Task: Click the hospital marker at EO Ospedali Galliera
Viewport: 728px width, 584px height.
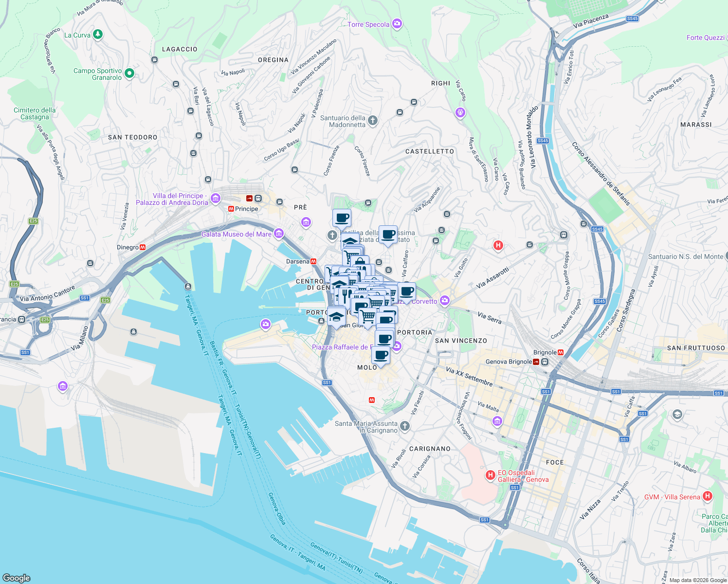Action: point(490,475)
